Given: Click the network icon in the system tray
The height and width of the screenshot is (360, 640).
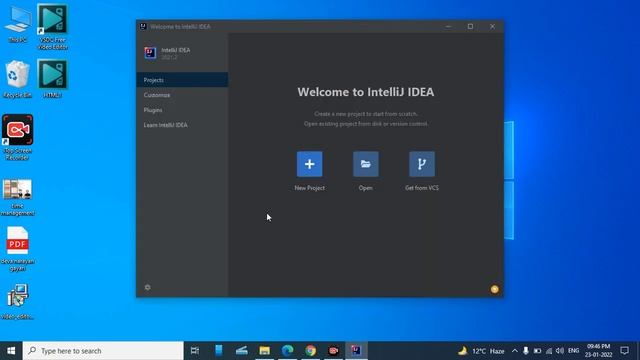Looking at the screenshot, I should click(549, 351).
